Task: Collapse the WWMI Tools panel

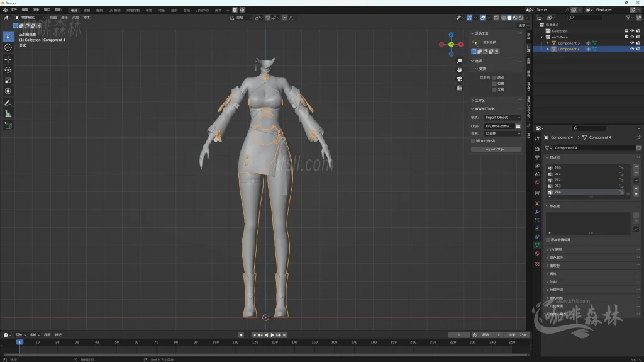Action: (485, 108)
